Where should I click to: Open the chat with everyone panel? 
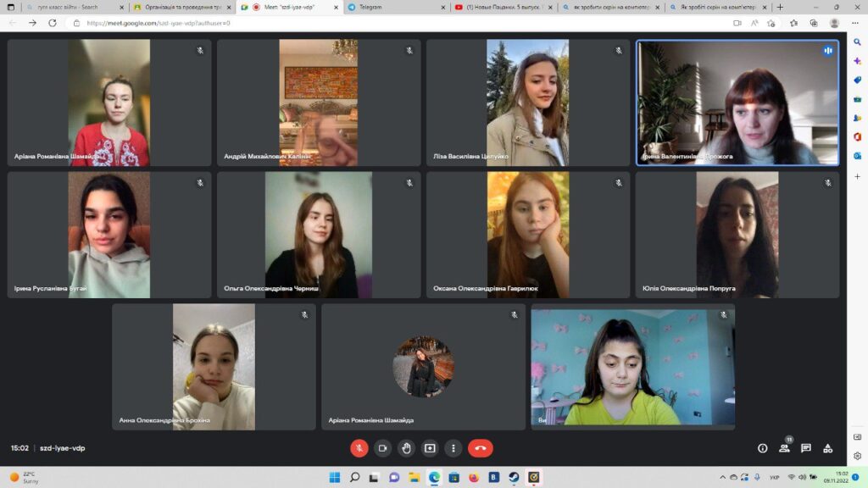pyautogui.click(x=806, y=448)
